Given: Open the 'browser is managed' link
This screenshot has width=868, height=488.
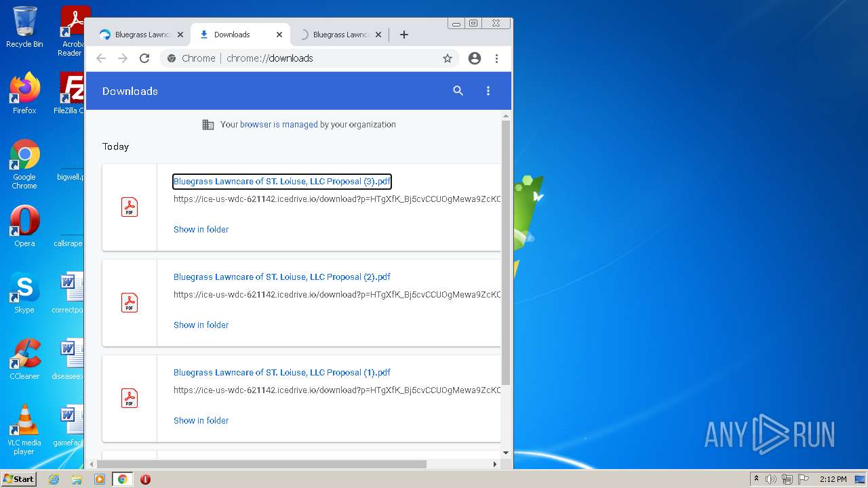Looking at the screenshot, I should click(279, 125).
